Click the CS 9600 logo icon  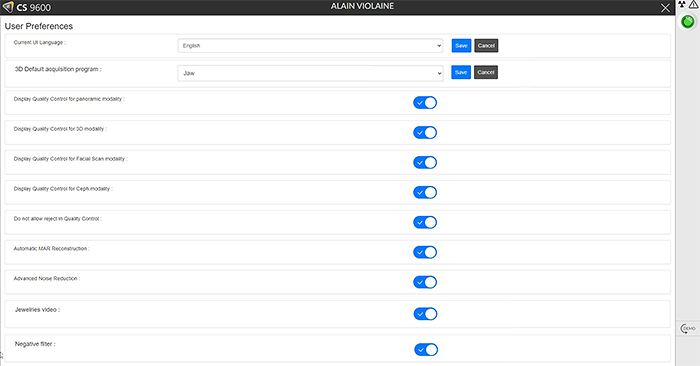[8, 7]
